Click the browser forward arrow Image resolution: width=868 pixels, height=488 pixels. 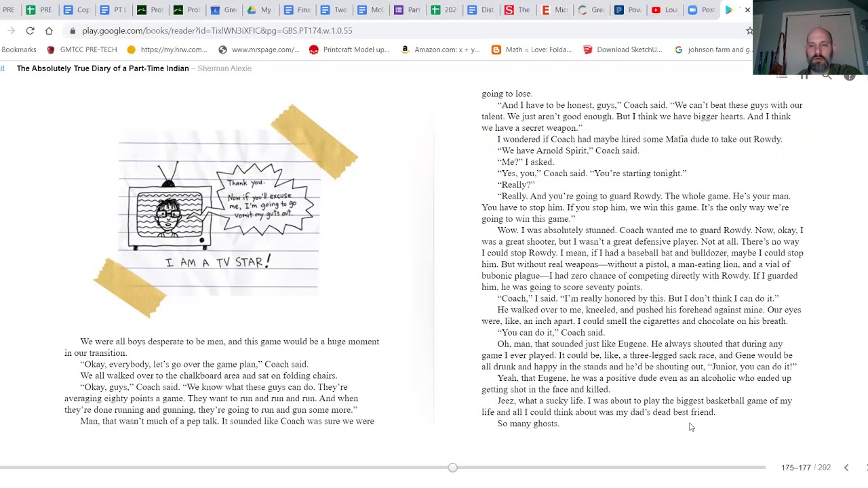11,30
